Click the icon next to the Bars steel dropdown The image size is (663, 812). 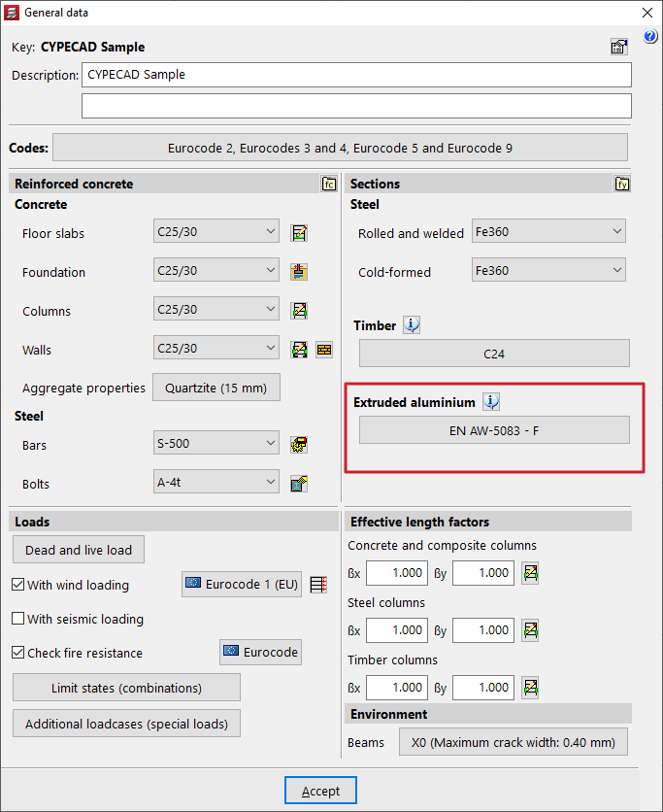tap(300, 445)
